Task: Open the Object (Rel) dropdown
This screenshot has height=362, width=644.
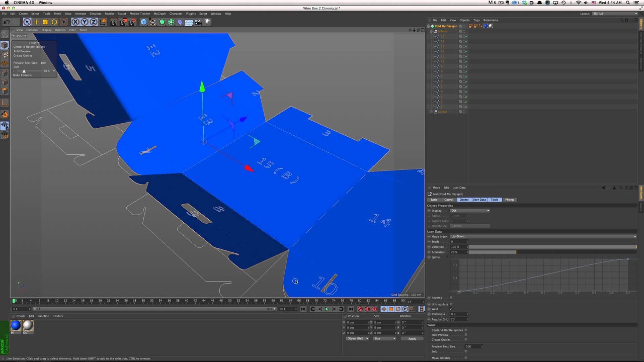Action: coord(357,338)
